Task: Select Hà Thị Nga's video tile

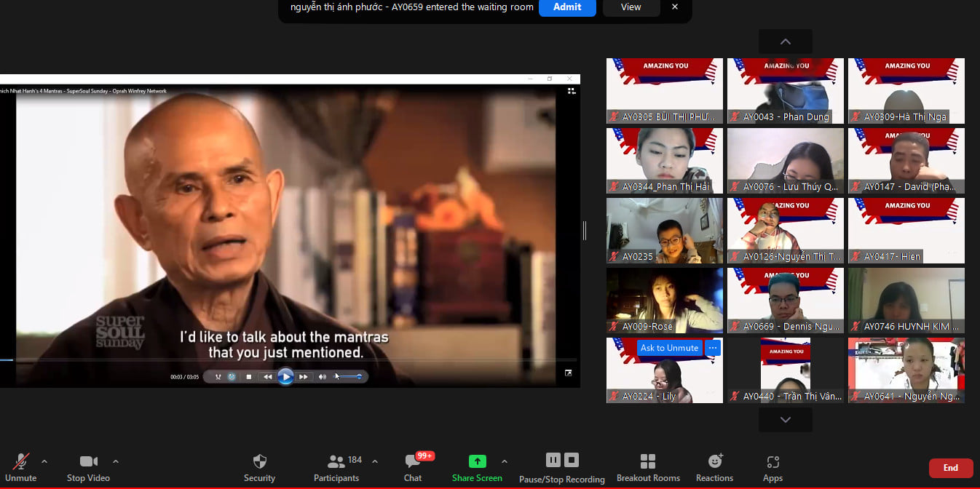Action: pos(906,91)
